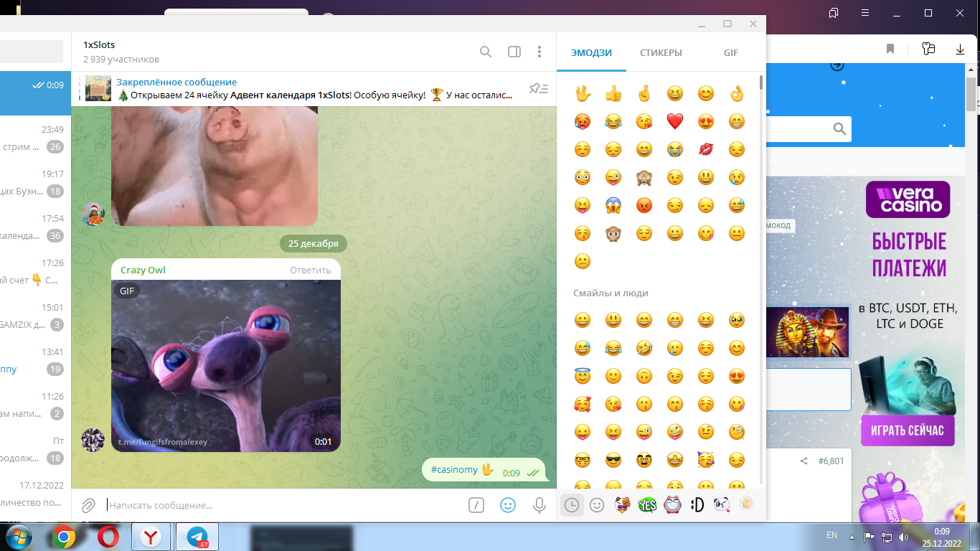Open Yandex Browser from the taskbar

pyautogui.click(x=151, y=536)
